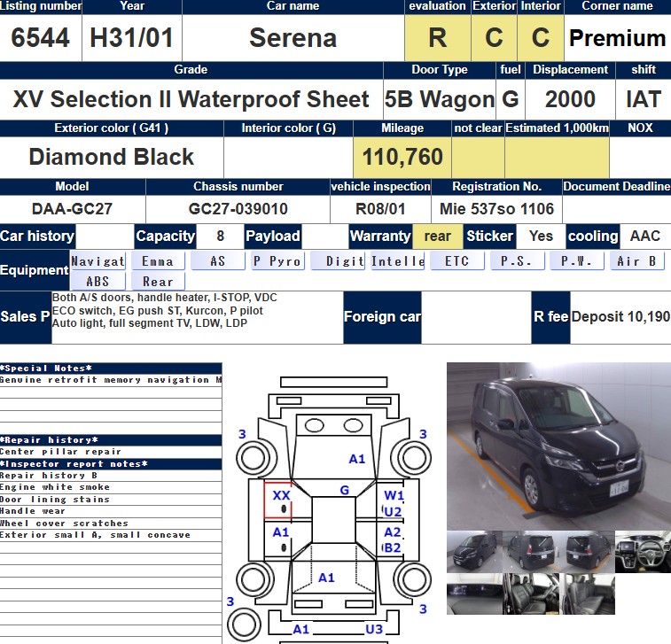Click the mileage value 110,760
Screen dimensions: 671x644
(x=402, y=157)
